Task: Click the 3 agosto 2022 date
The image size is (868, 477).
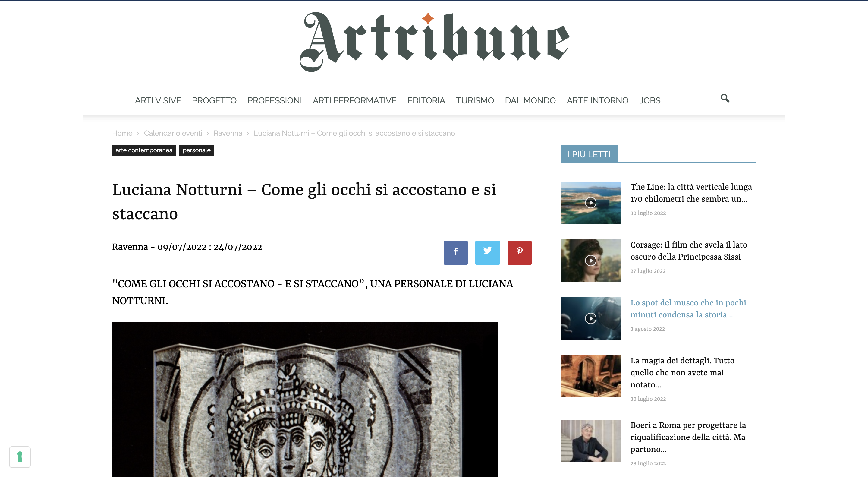Action: pyautogui.click(x=648, y=329)
